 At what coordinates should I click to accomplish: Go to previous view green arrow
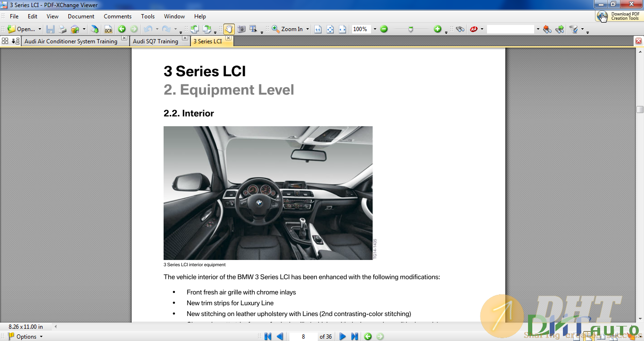click(x=122, y=29)
